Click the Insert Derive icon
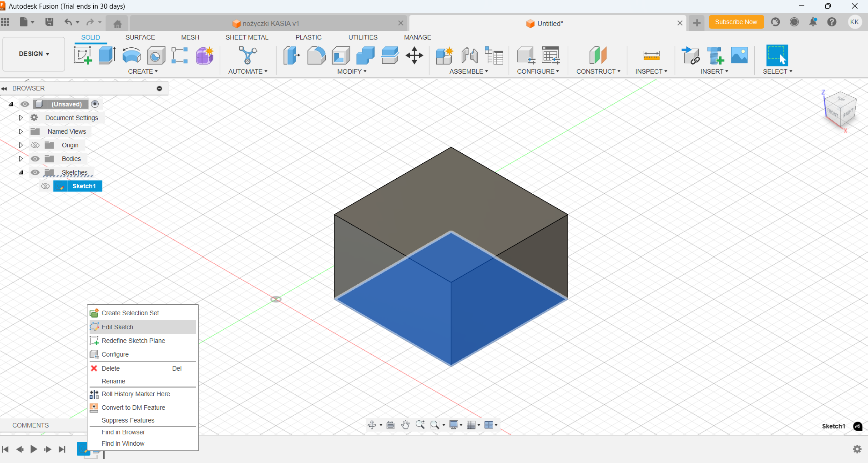868x463 pixels. pos(691,55)
